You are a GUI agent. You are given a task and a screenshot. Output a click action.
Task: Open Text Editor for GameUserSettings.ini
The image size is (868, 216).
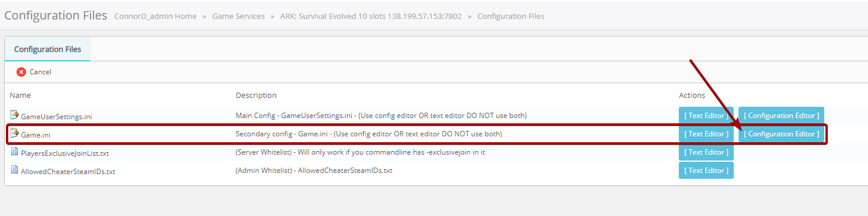point(706,116)
